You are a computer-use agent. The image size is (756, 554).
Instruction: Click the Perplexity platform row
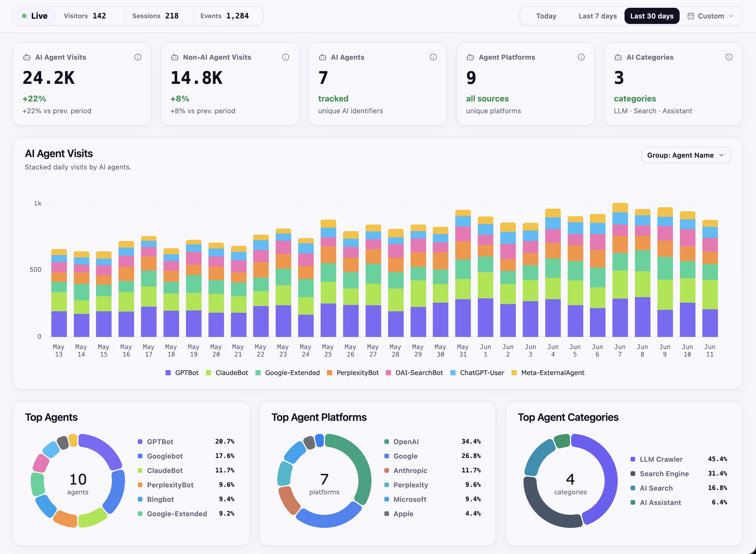click(x=432, y=485)
